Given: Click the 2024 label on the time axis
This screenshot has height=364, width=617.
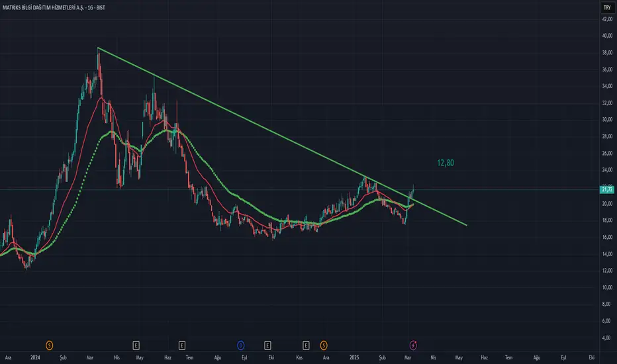Looking at the screenshot, I should click(x=35, y=357).
